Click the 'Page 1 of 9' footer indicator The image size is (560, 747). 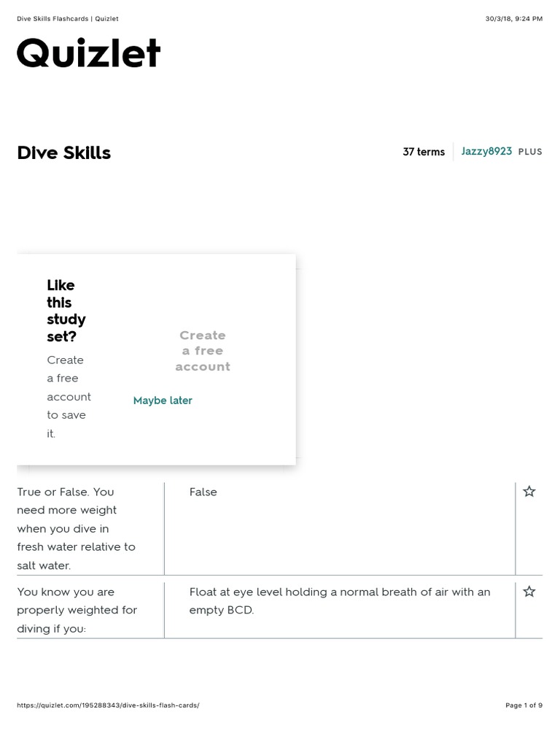[x=524, y=705]
